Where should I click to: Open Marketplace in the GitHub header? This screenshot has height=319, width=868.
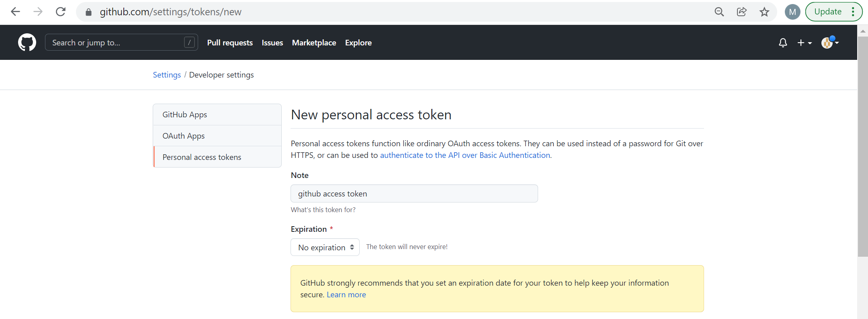pyautogui.click(x=314, y=43)
